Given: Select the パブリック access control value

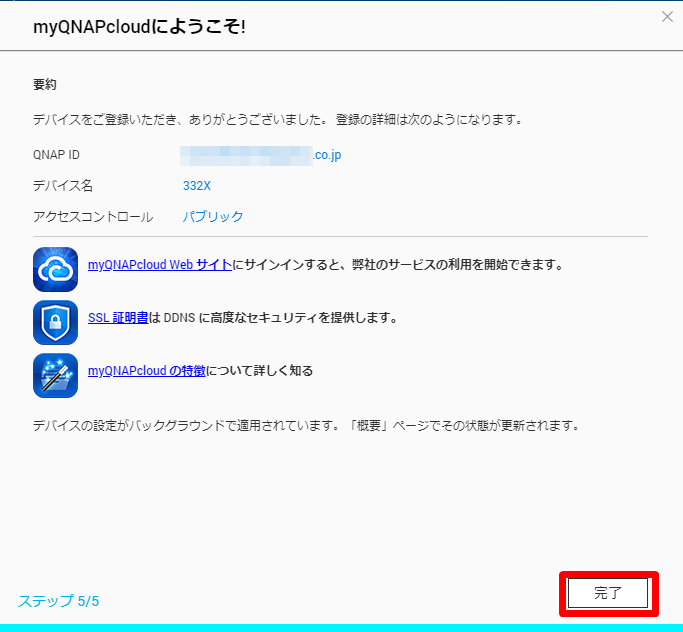Looking at the screenshot, I should [213, 216].
